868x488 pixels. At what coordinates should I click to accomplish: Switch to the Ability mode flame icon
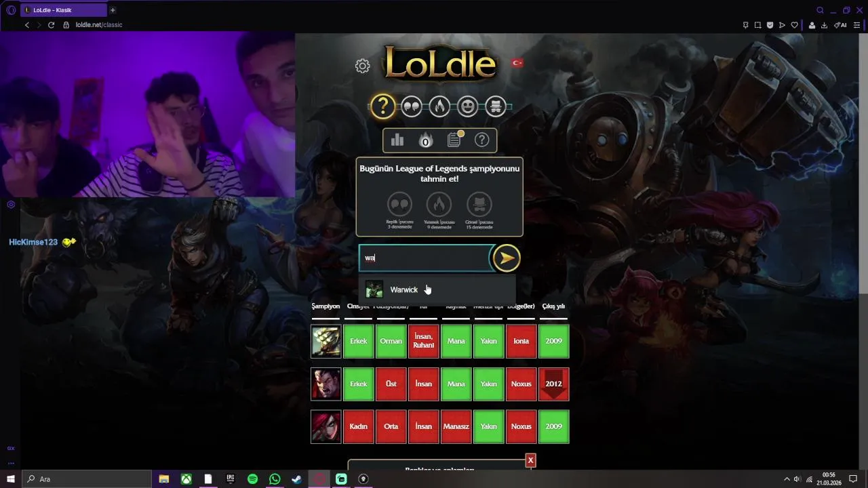439,106
